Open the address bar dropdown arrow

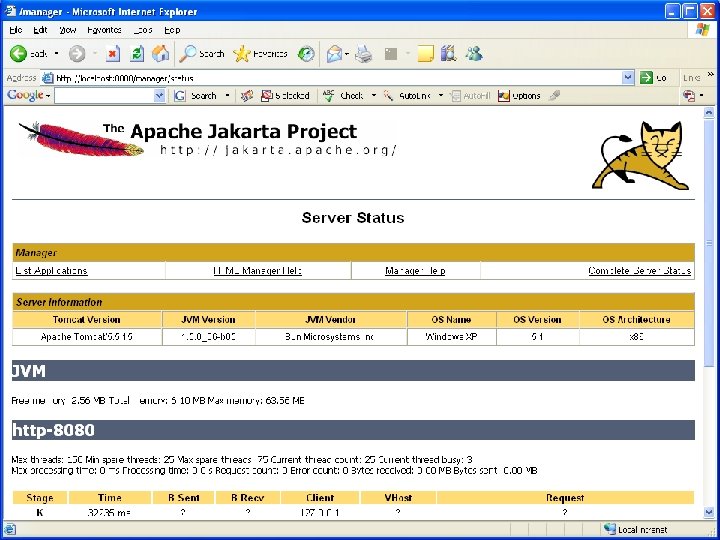point(628,78)
